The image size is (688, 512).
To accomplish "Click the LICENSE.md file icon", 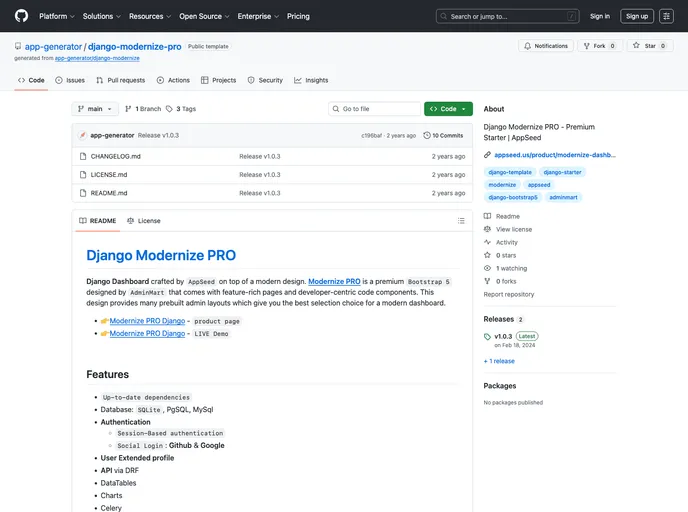I will tap(83, 175).
